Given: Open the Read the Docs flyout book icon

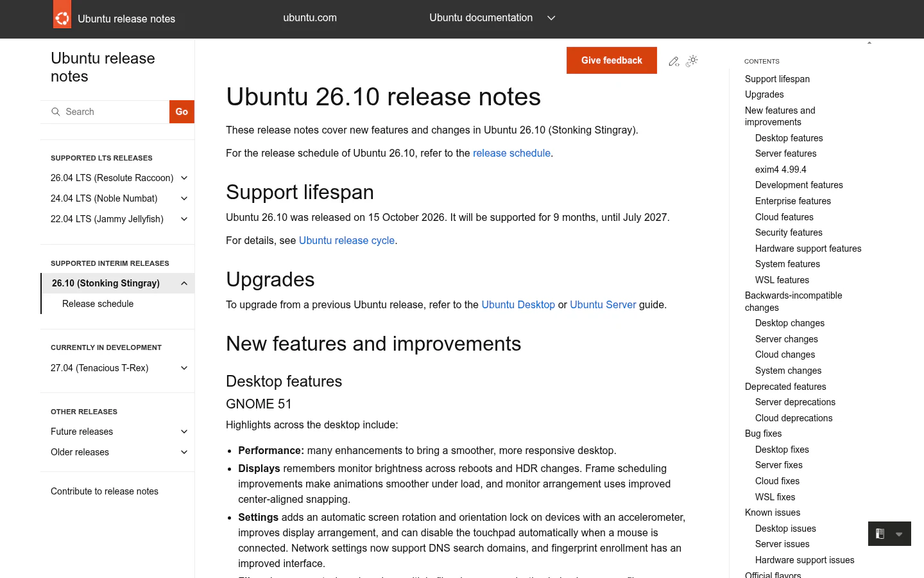Looking at the screenshot, I should coord(880,534).
